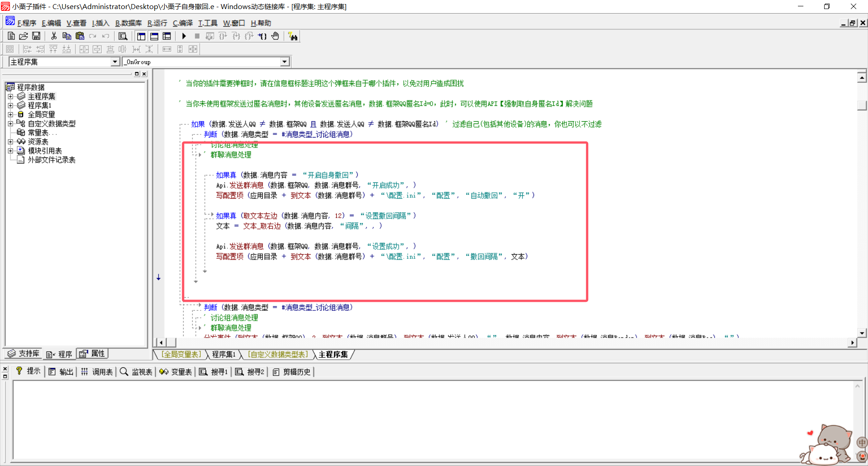Screen dimensions: 868x466
Task: Toggle the status panel layout button
Action: click(x=154, y=36)
